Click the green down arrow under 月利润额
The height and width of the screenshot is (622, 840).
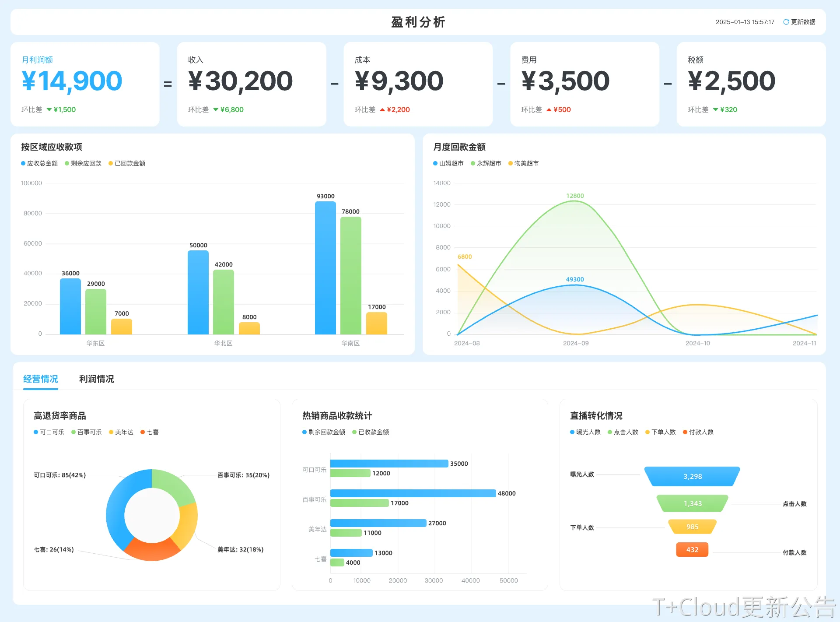[49, 109]
